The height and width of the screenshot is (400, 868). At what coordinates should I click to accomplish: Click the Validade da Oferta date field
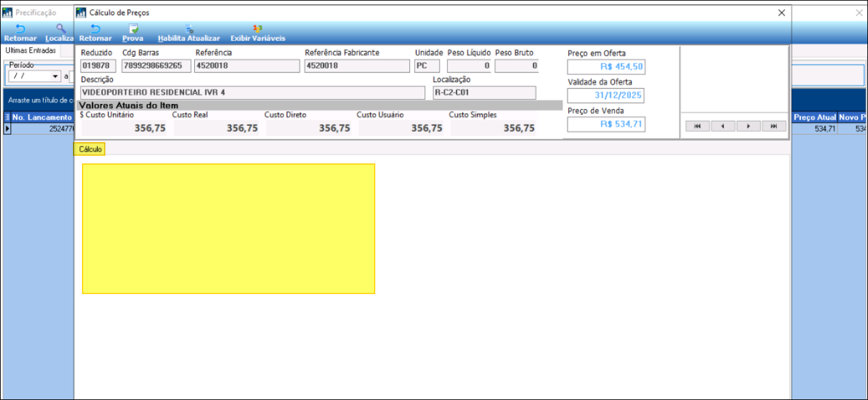606,96
